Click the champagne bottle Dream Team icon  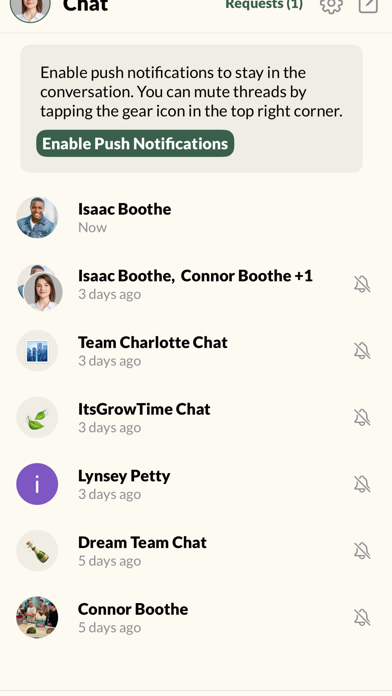[37, 550]
